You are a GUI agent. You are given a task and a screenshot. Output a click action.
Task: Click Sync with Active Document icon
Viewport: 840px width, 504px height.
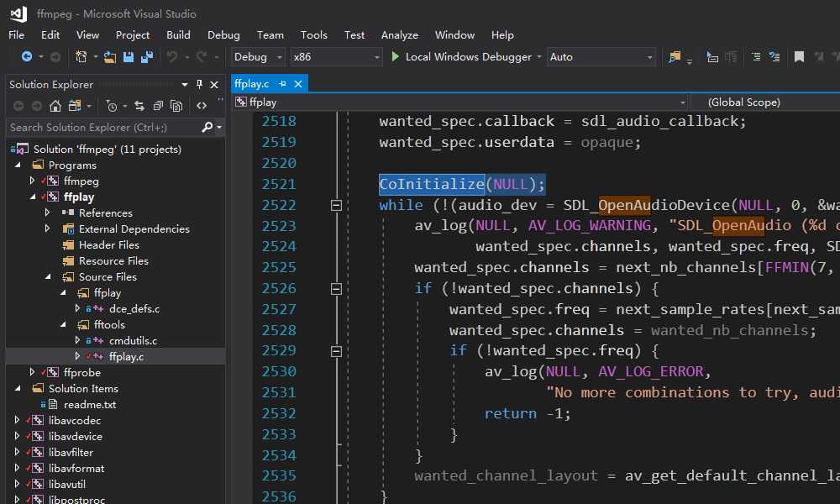[139, 106]
